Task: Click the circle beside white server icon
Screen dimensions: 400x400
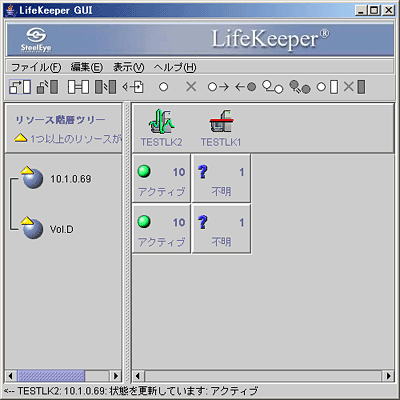Action: tap(327, 87)
